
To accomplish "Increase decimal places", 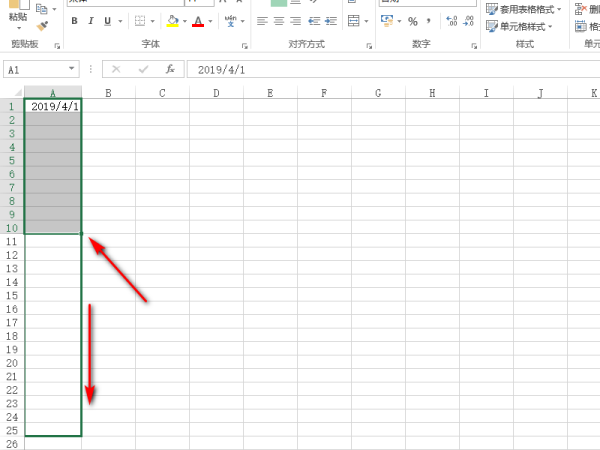I will [452, 21].
